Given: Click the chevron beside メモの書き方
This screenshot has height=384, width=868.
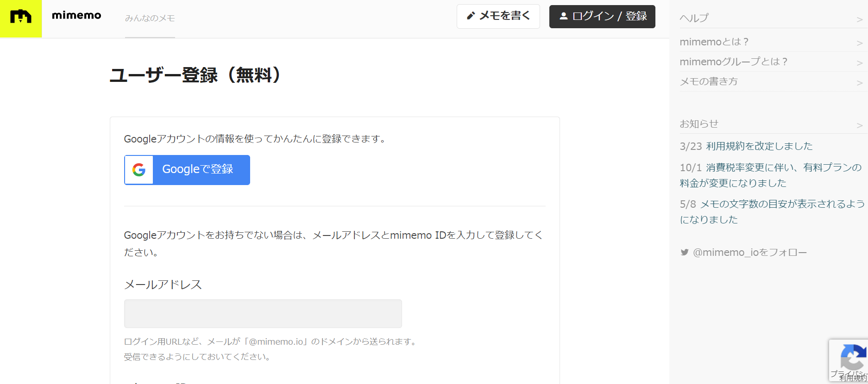Looking at the screenshot, I should pos(859,83).
